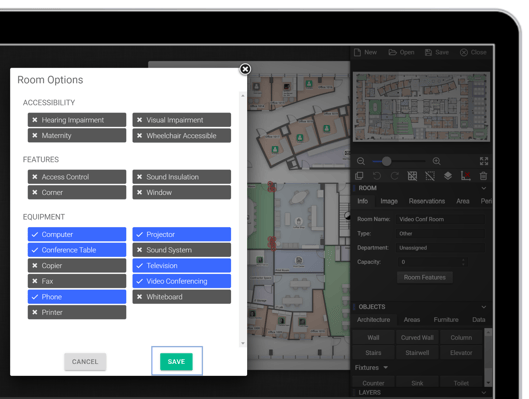Open the Furniture objects tab
Screen dimensions: 529x399
click(446, 320)
